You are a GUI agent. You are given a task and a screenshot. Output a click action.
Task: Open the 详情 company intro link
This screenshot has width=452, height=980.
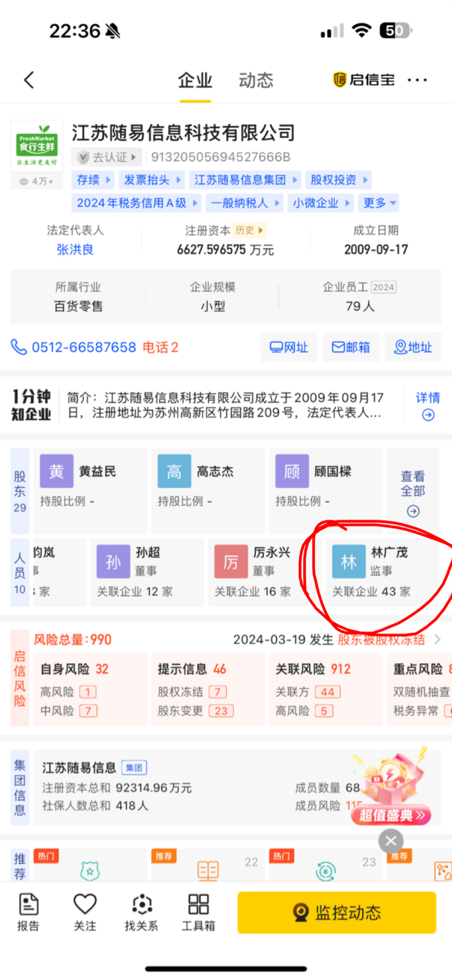click(x=428, y=398)
